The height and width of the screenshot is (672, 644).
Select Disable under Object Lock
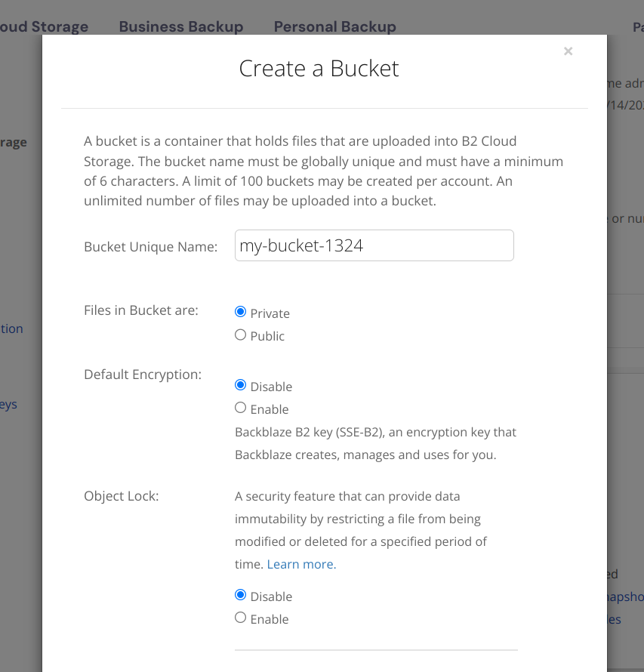[x=240, y=595]
